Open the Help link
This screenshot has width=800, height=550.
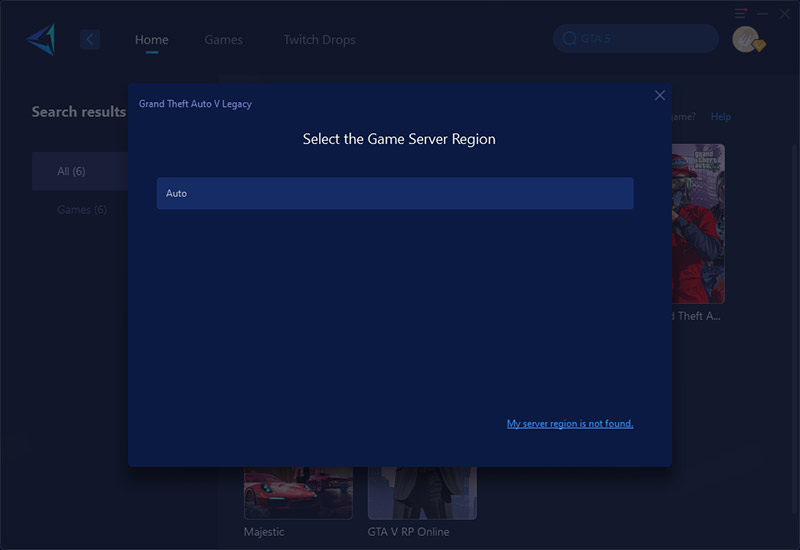720,117
